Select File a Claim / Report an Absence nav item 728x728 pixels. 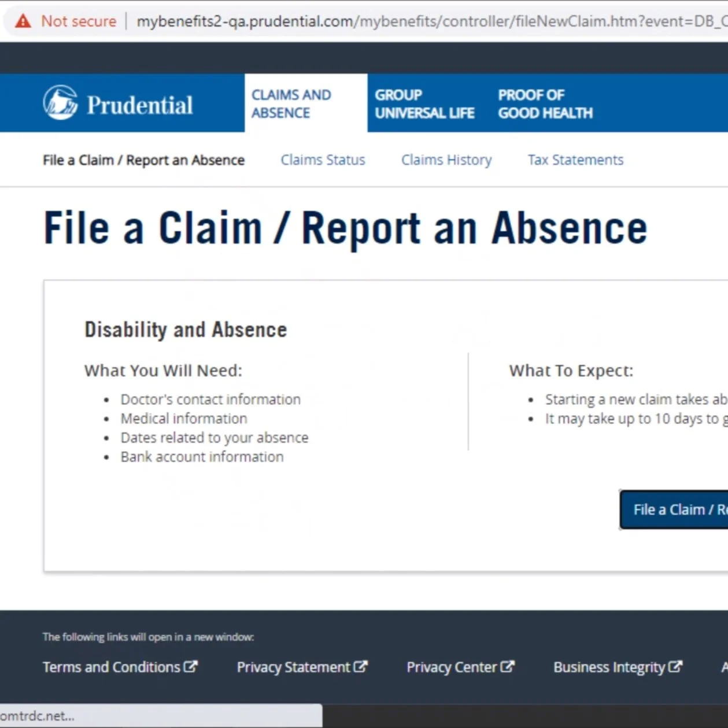pyautogui.click(x=143, y=160)
